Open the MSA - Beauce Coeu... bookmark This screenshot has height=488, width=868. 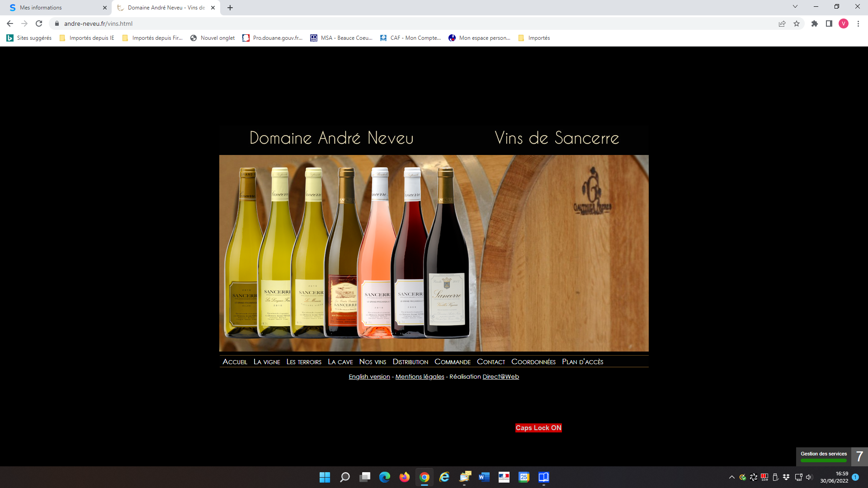pyautogui.click(x=341, y=38)
